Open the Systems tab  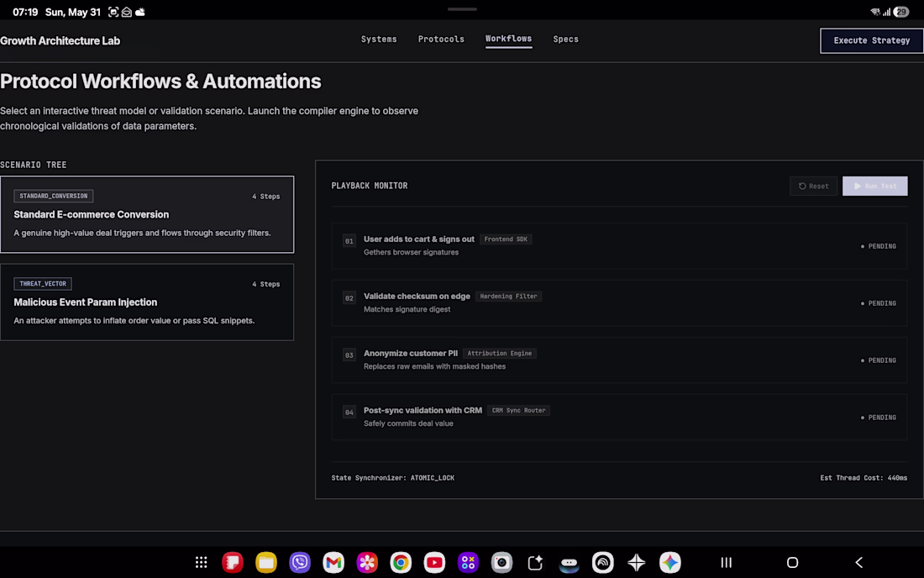(379, 39)
